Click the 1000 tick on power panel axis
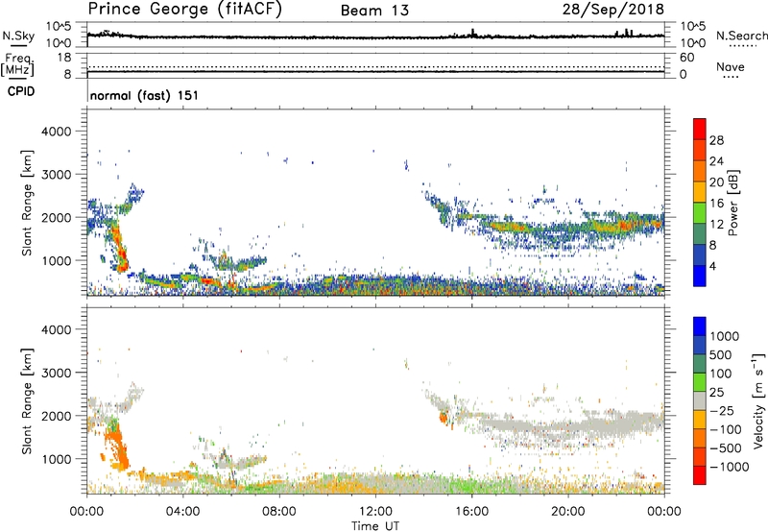The width and height of the screenshot is (768, 532). pos(57,260)
